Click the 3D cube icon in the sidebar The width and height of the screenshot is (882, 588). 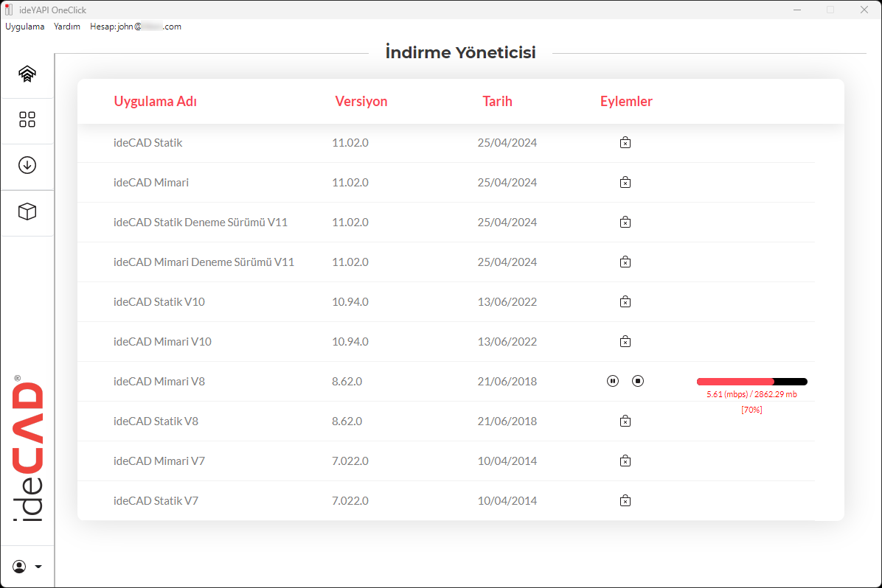click(x=27, y=212)
